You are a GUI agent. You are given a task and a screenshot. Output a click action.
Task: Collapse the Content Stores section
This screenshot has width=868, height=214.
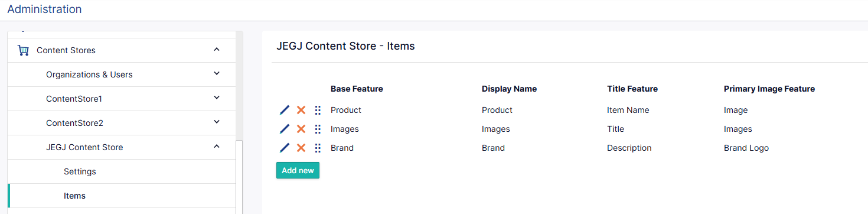[x=217, y=50]
